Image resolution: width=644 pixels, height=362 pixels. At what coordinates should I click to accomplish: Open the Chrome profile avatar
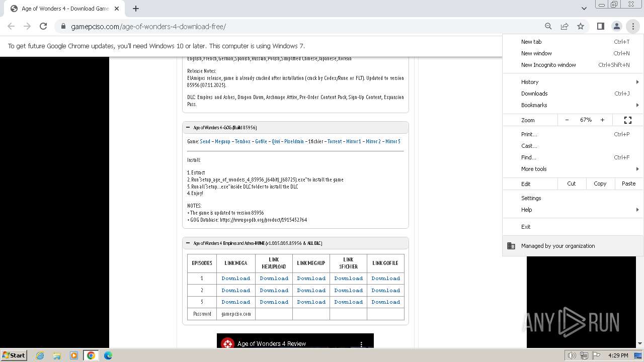pos(616,26)
